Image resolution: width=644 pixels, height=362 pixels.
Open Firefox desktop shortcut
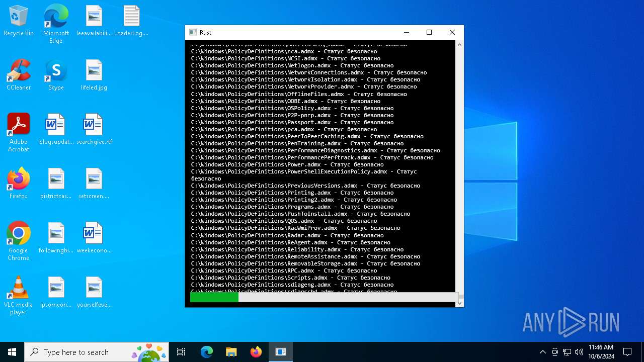pyautogui.click(x=19, y=184)
